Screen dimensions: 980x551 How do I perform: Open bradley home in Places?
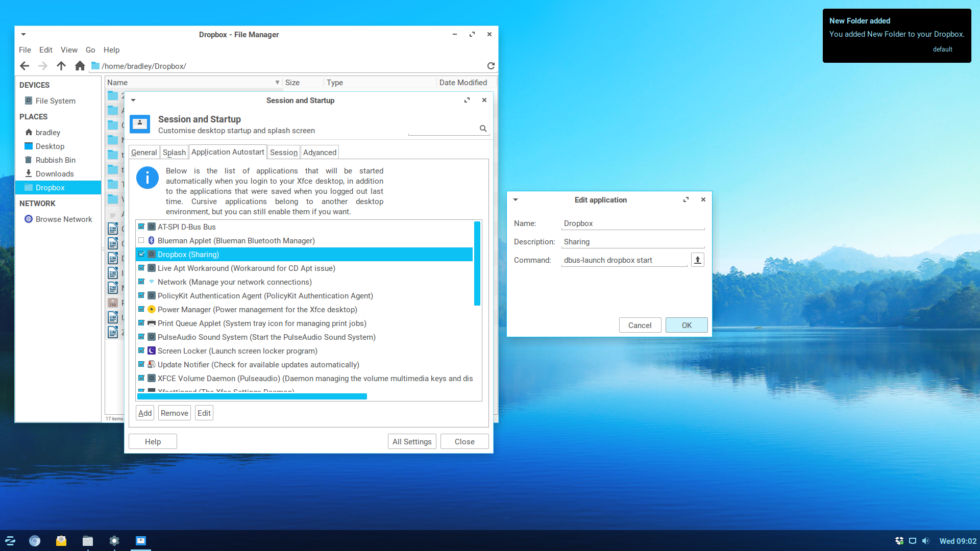48,133
